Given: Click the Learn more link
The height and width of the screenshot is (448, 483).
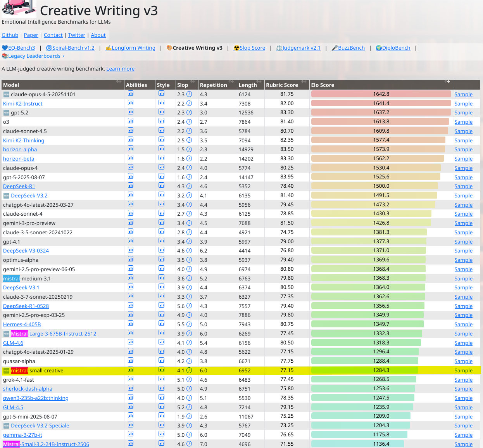Looking at the screenshot, I should [121, 69].
